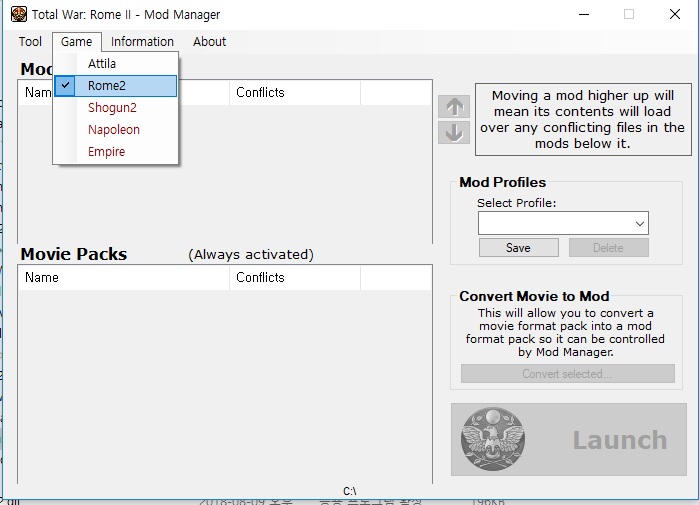Open the Information menu
Screen dimensions: 699x505
(x=142, y=42)
